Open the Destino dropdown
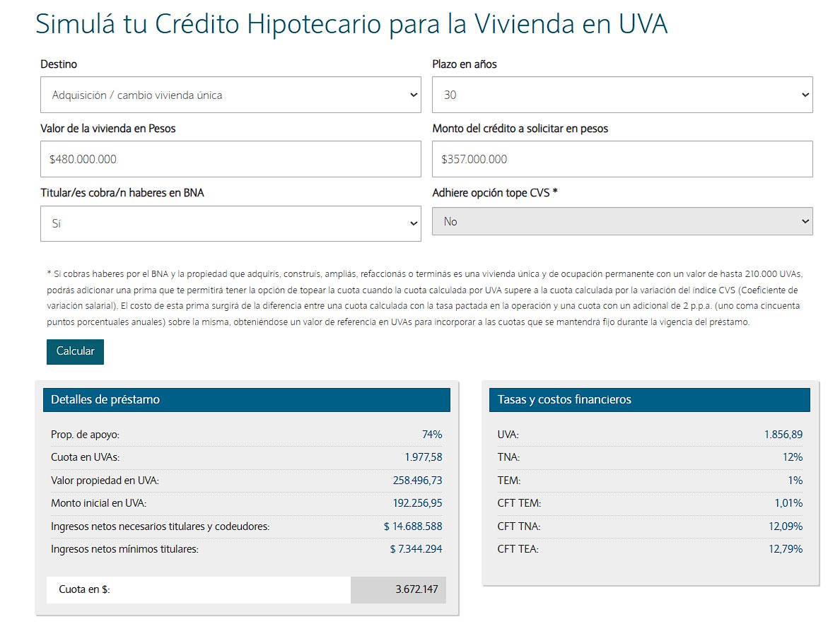This screenshot has width=840, height=624. tap(231, 95)
